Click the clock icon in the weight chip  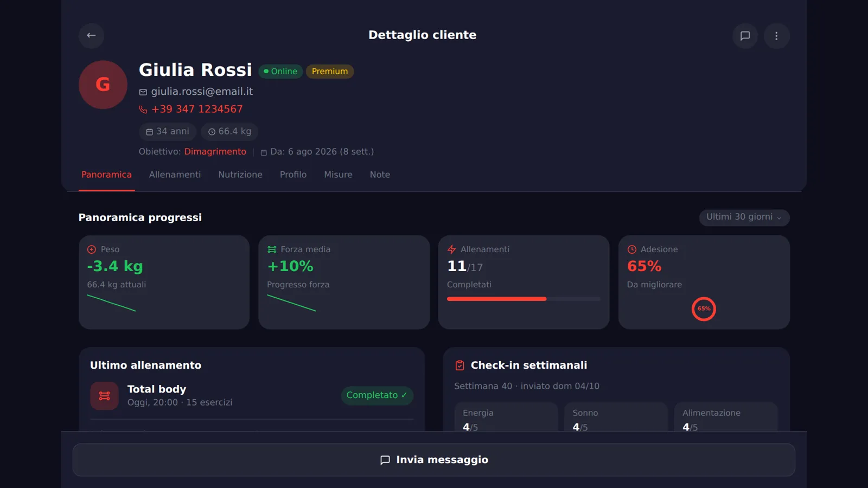212,132
